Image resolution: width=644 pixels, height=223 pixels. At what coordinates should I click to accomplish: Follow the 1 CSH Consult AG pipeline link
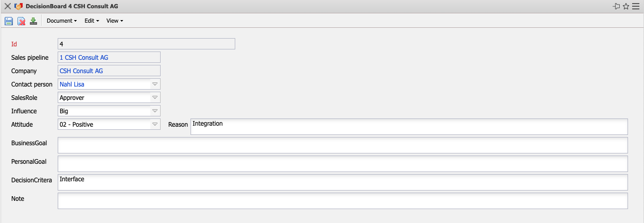tap(84, 58)
